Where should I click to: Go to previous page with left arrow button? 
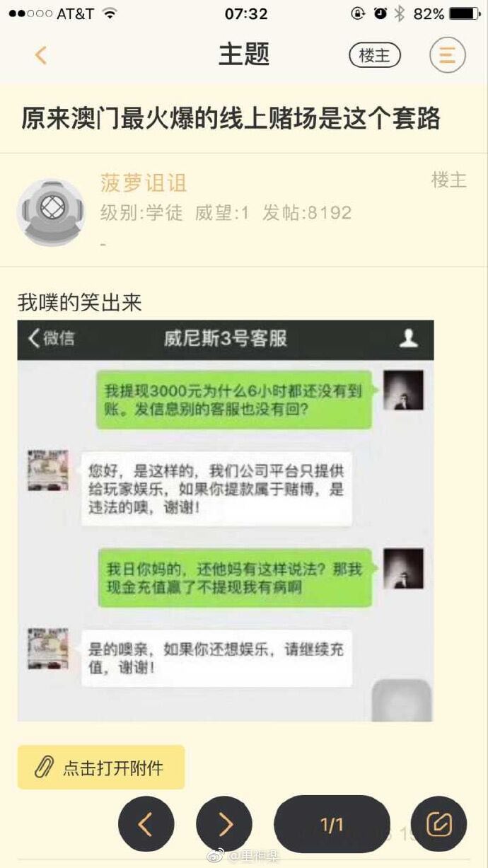[146, 824]
